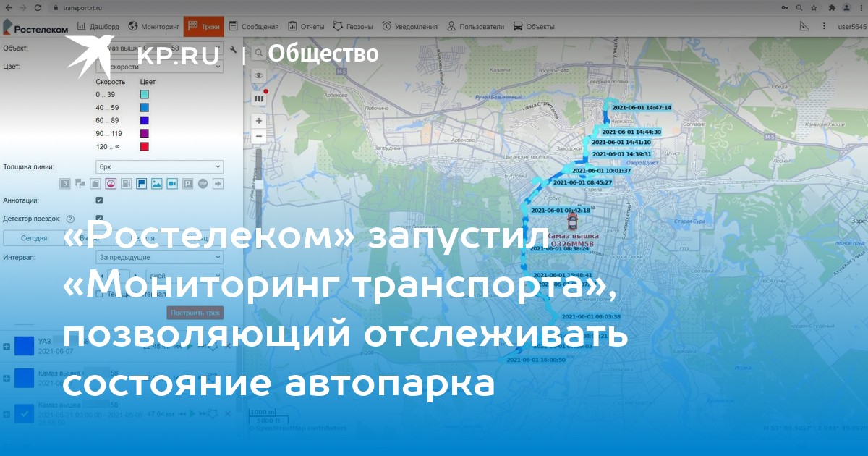Open the Геозоны tab
Image resolution: width=868 pixels, height=456 pixels.
tap(354, 27)
